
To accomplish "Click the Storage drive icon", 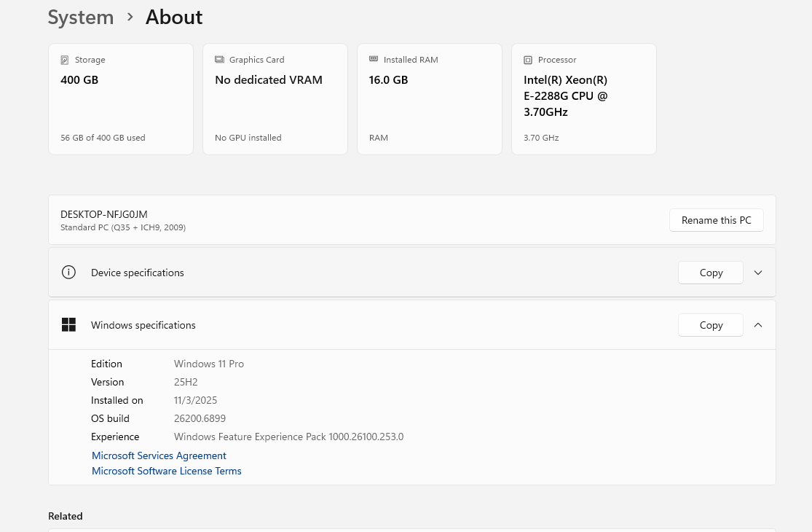I will pos(65,60).
